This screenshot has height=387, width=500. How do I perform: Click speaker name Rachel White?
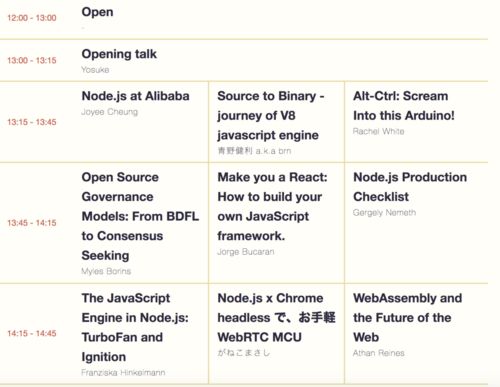378,131
